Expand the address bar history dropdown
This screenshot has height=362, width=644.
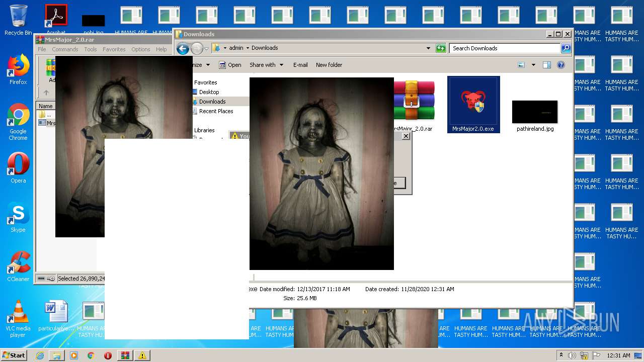pyautogui.click(x=428, y=48)
